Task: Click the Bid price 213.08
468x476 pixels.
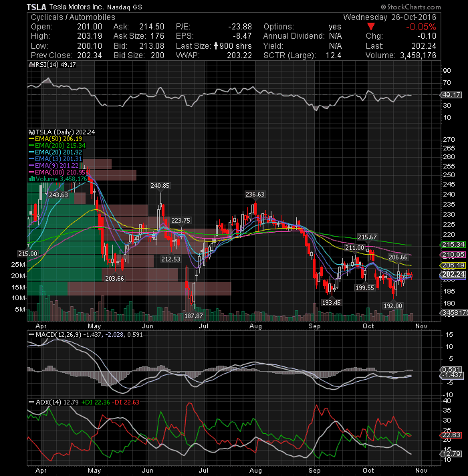Action: point(152,46)
